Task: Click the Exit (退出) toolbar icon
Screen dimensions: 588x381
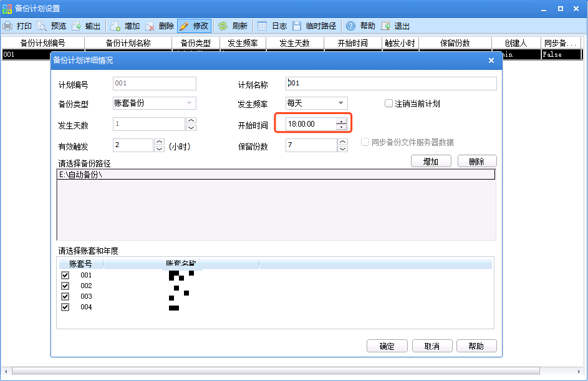Action: pos(386,26)
